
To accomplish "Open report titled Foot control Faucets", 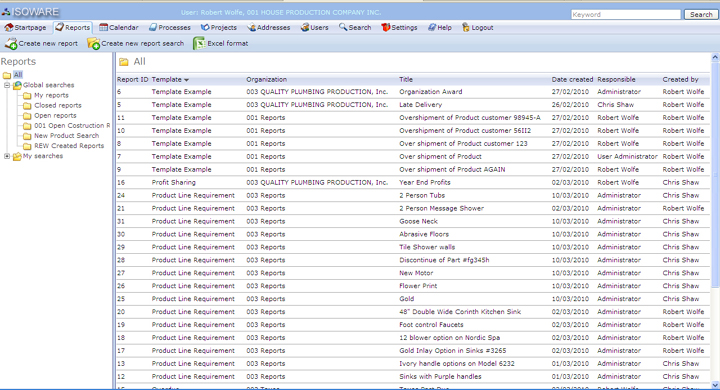I will coord(431,325).
